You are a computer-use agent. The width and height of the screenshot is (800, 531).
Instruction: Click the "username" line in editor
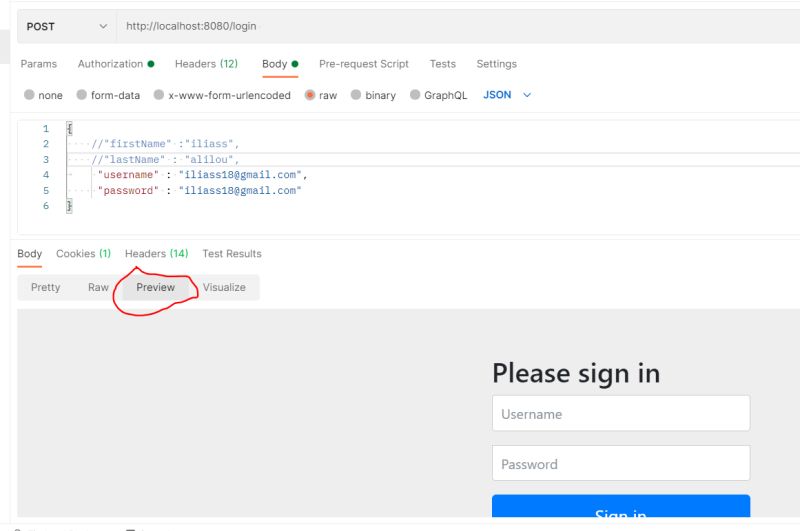tap(203, 175)
